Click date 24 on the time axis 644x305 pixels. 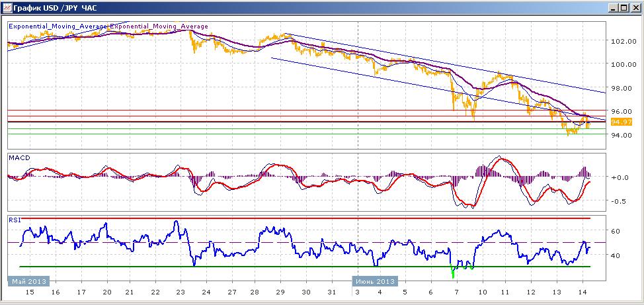pyautogui.click(x=206, y=292)
